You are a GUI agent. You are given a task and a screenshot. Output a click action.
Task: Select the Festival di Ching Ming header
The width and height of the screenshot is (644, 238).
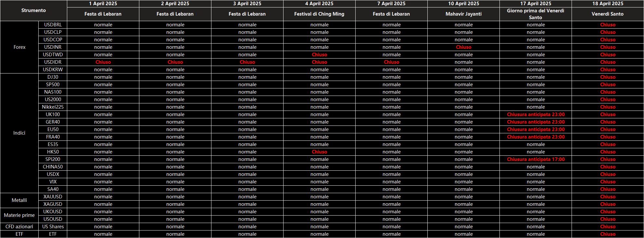319,14
